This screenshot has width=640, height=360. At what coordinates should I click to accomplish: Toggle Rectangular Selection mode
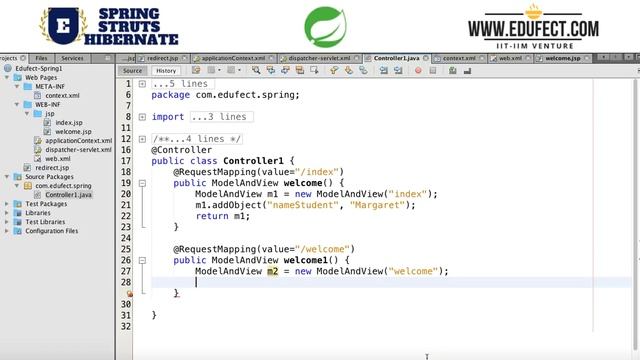(314, 70)
